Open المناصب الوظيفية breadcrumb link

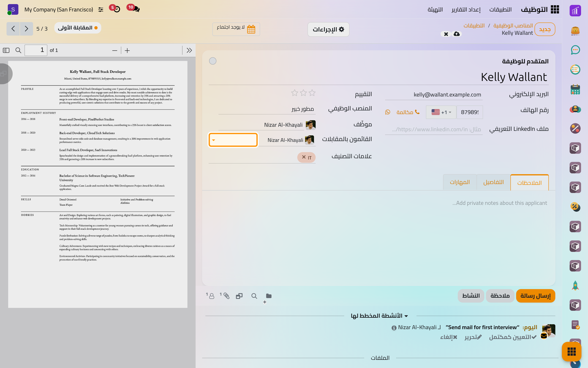click(513, 25)
